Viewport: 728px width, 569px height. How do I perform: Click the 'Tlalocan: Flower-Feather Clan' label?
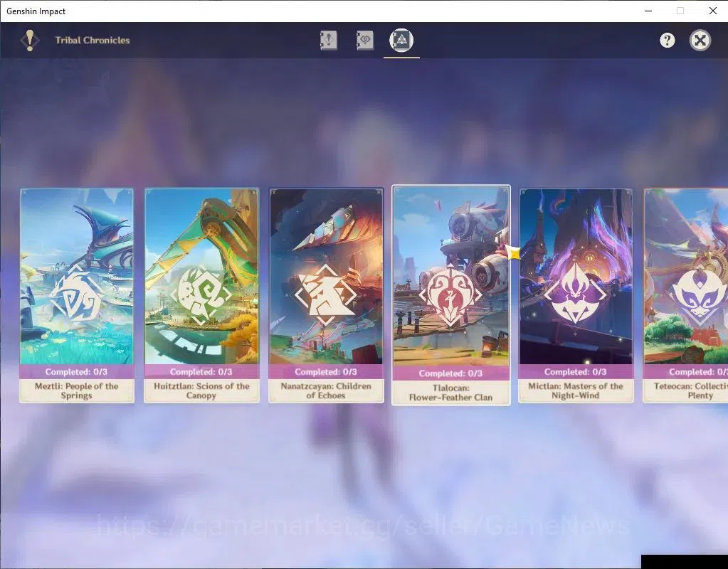[x=451, y=393]
